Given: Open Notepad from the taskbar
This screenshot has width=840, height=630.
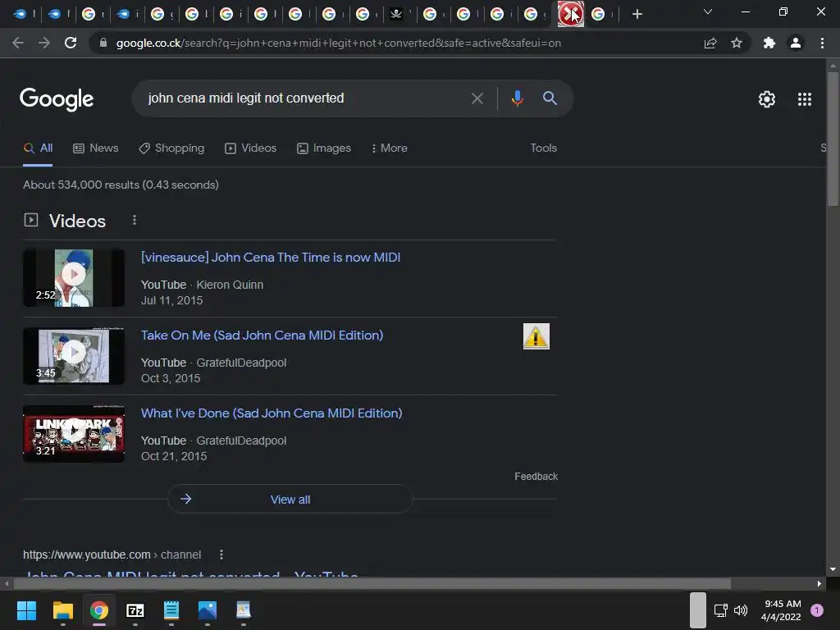Looking at the screenshot, I should click(171, 610).
